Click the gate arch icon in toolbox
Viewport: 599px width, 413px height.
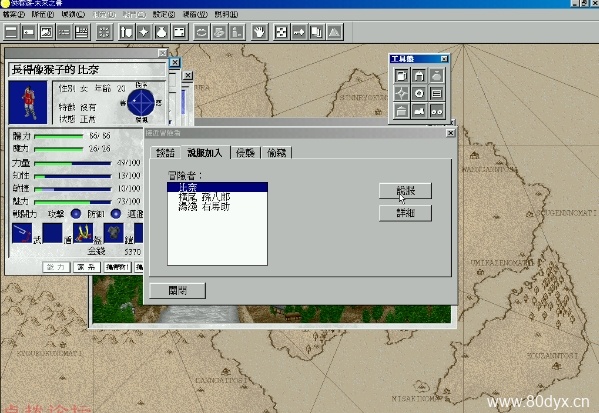pos(419,75)
